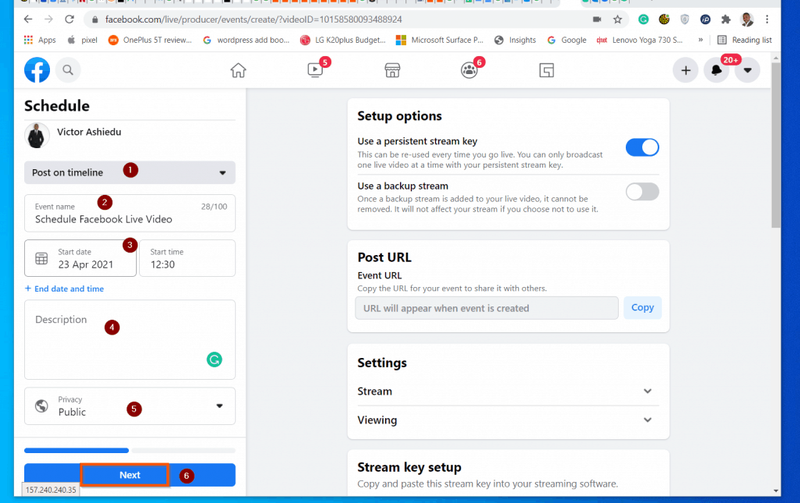
Task: Select the Start date field
Action: [x=80, y=258]
